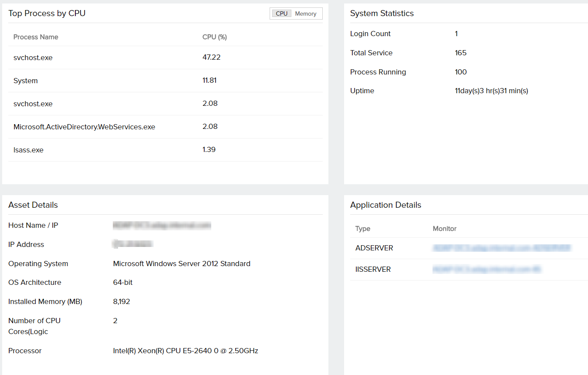Switch the Top Process view to CPU
This screenshot has height=375, width=588.
coord(281,14)
